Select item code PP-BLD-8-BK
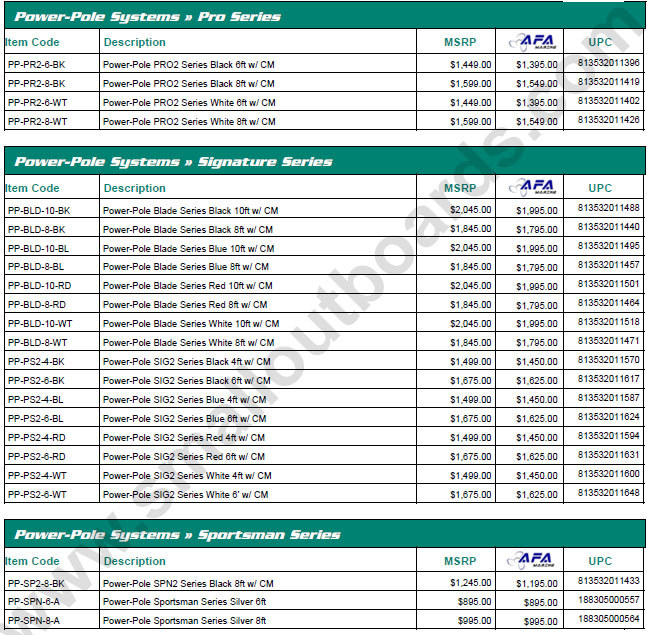647x635 pixels. (x=36, y=230)
